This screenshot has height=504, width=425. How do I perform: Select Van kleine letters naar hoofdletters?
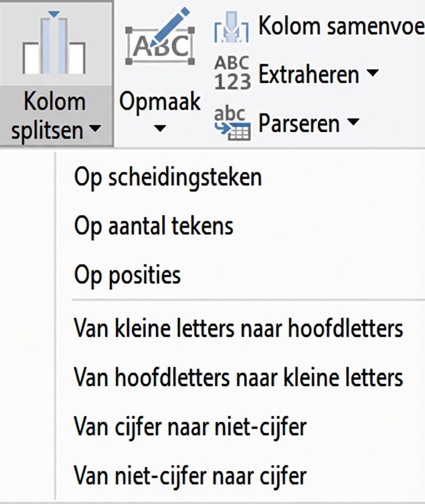239,328
